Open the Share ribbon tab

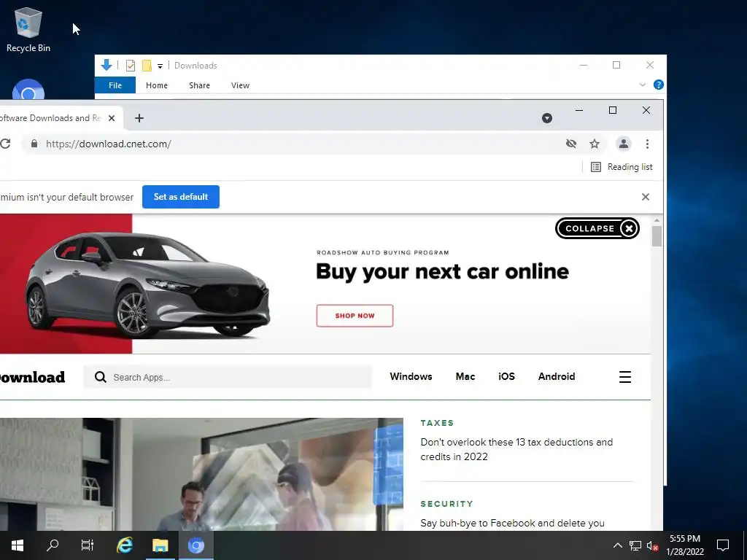[x=199, y=85]
